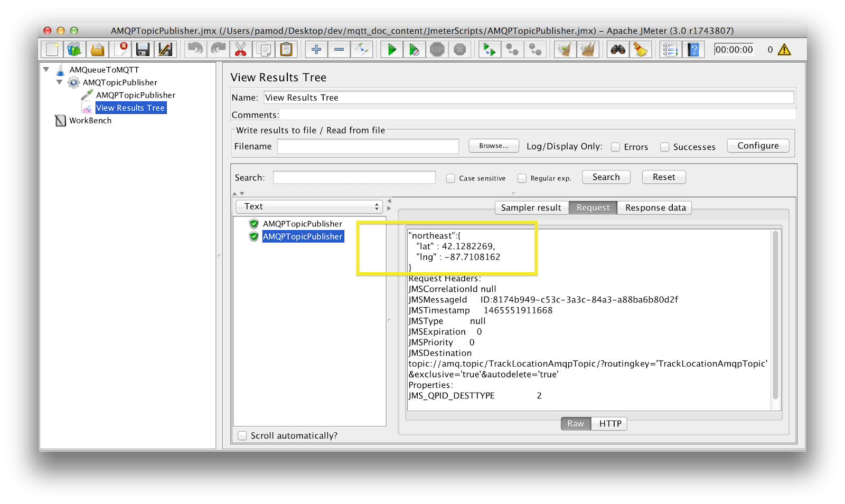Screen dimensions: 845x504
Task: Focus the Filename input field
Action: [368, 146]
